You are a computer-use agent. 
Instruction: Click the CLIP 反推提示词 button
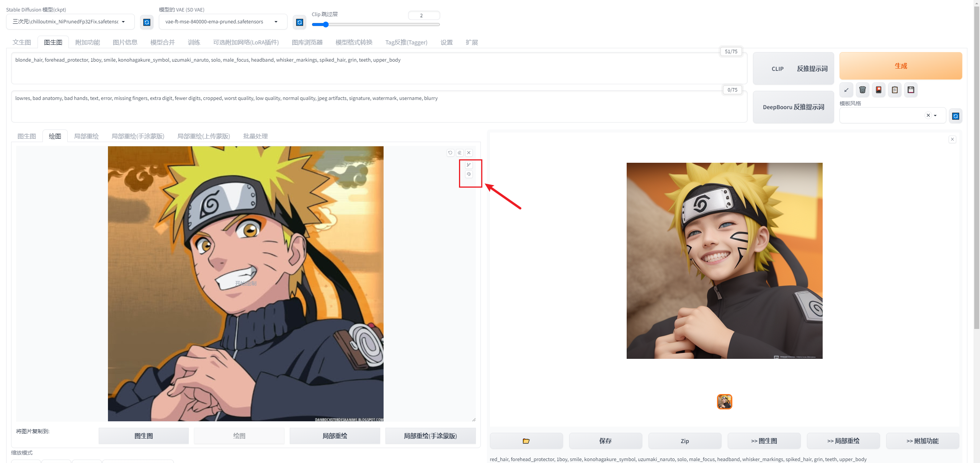point(794,69)
